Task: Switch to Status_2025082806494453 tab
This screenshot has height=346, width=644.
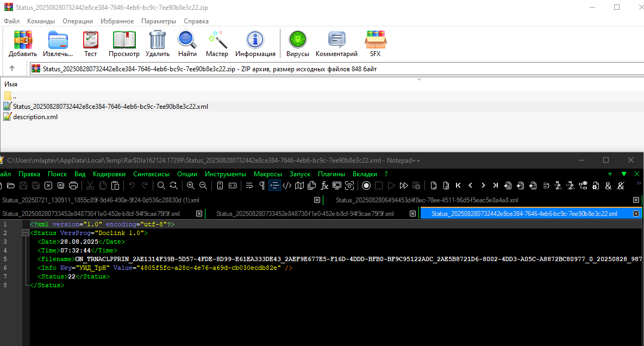Action: (x=427, y=200)
